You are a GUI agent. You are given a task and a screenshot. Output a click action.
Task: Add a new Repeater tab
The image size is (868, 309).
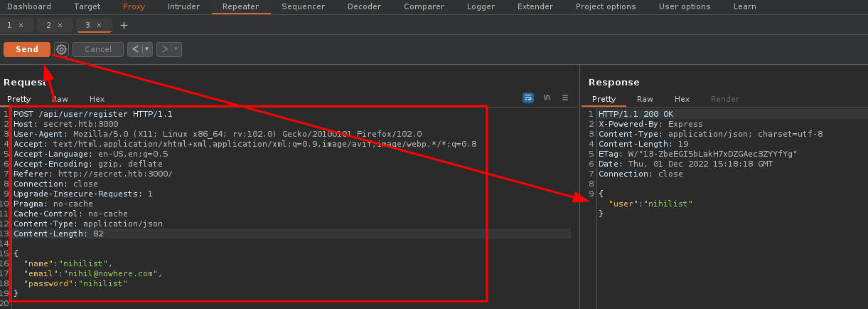pyautogui.click(x=124, y=25)
